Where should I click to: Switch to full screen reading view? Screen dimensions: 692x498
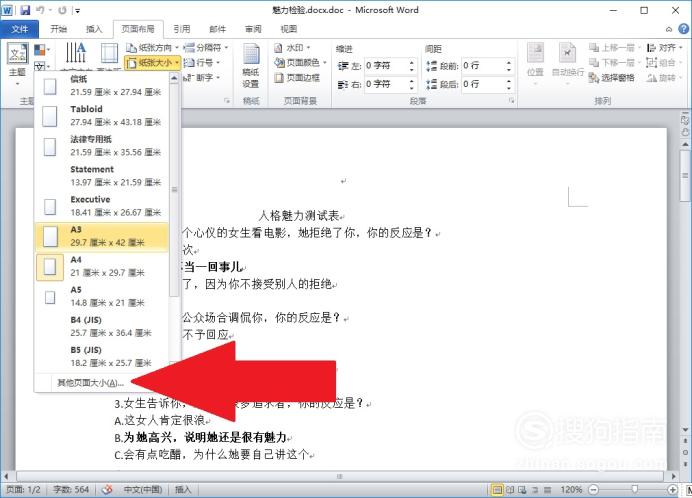(510, 490)
